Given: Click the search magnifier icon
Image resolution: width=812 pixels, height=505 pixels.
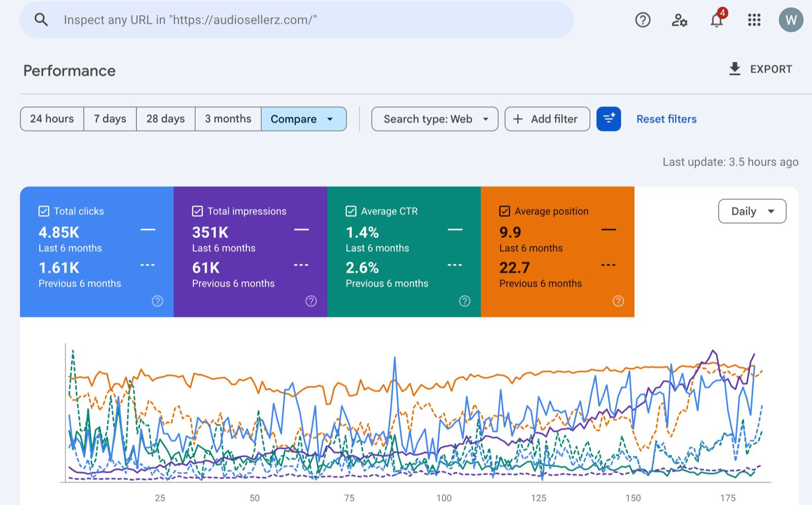Looking at the screenshot, I should pos(41,20).
